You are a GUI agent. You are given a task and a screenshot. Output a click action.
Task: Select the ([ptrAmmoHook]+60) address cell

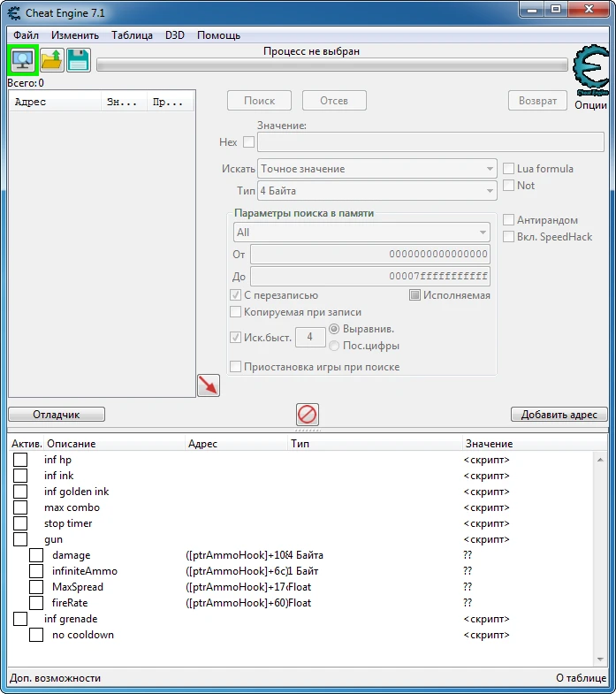point(236,603)
